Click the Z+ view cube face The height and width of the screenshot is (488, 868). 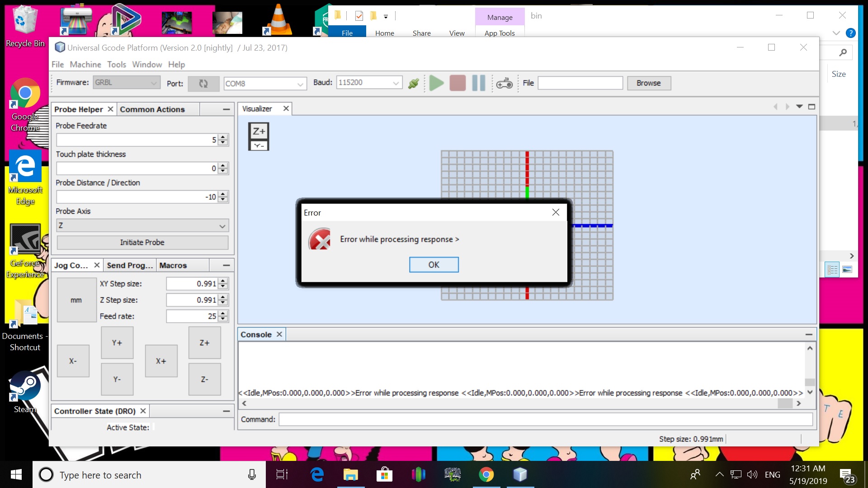pyautogui.click(x=259, y=131)
